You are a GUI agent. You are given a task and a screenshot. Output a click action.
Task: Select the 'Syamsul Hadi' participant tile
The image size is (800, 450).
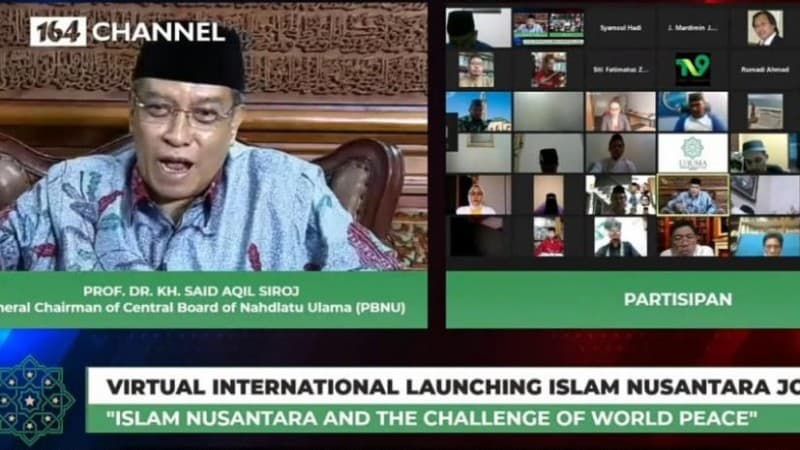(620, 28)
